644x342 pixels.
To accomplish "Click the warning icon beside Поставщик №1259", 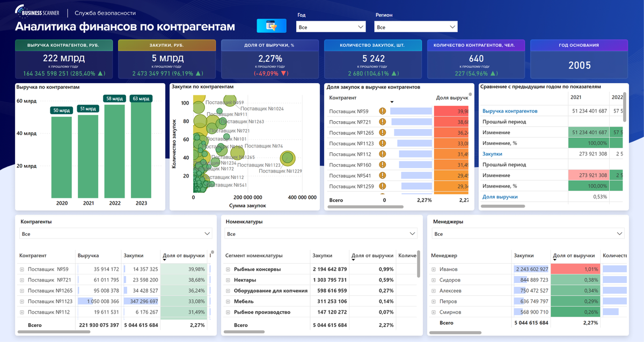I will click(382, 186).
